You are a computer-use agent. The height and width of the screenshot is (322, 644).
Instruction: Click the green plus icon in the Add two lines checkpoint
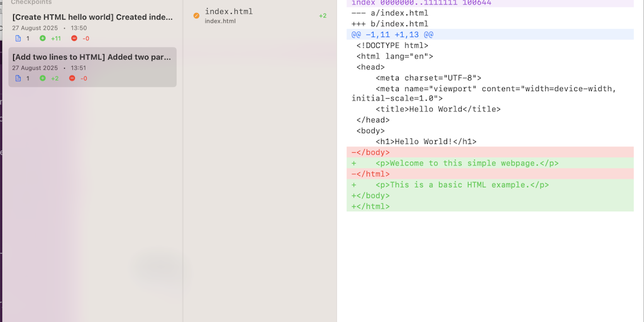pyautogui.click(x=43, y=78)
